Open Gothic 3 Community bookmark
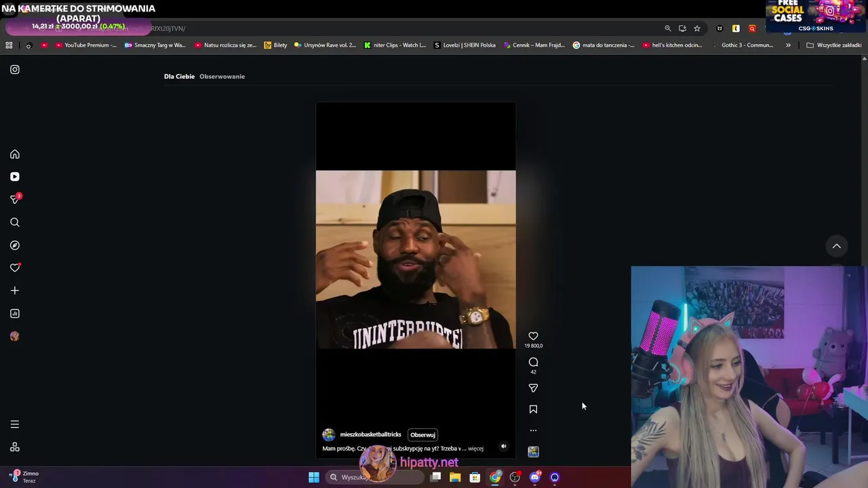The image size is (868, 488). (744, 45)
